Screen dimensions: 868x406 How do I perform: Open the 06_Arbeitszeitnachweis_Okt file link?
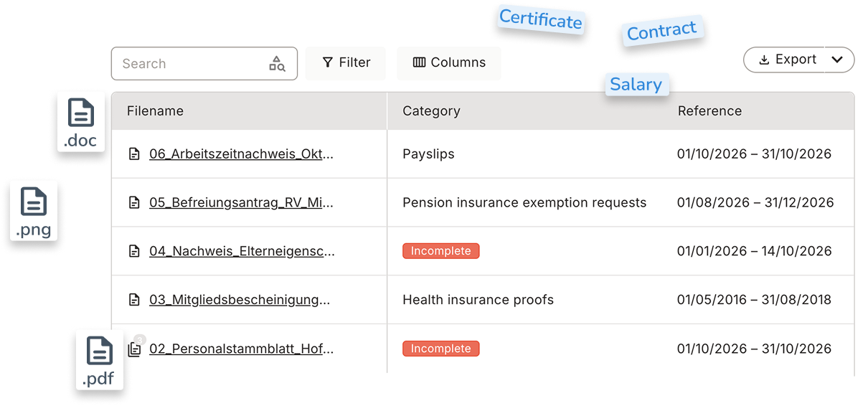point(241,154)
